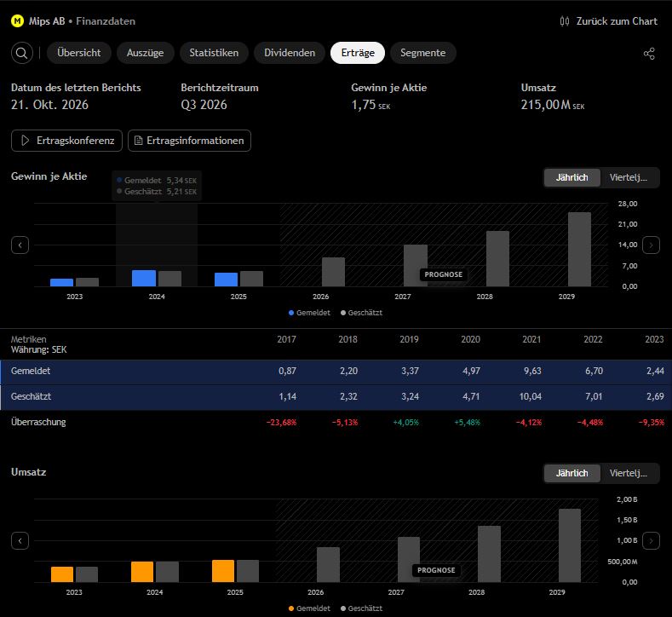The height and width of the screenshot is (617, 672).
Task: Toggle Geschätzt series in Umsatz chart legend
Action: (361, 608)
